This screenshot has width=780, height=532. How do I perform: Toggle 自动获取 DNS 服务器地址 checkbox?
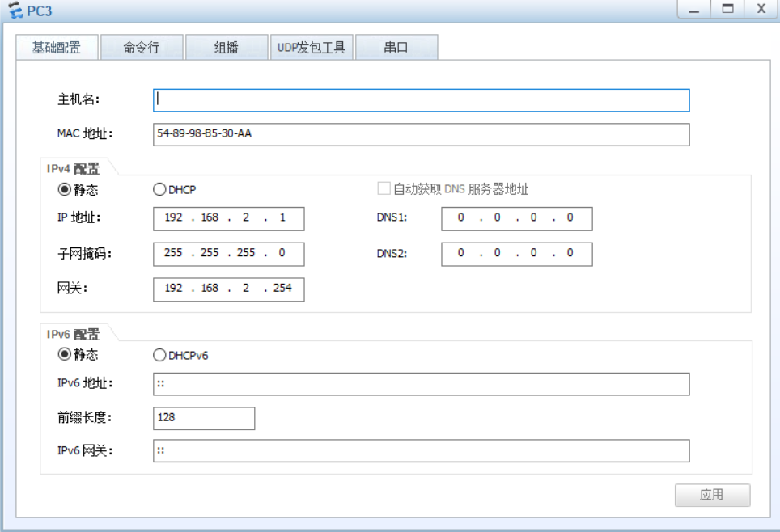point(384,188)
